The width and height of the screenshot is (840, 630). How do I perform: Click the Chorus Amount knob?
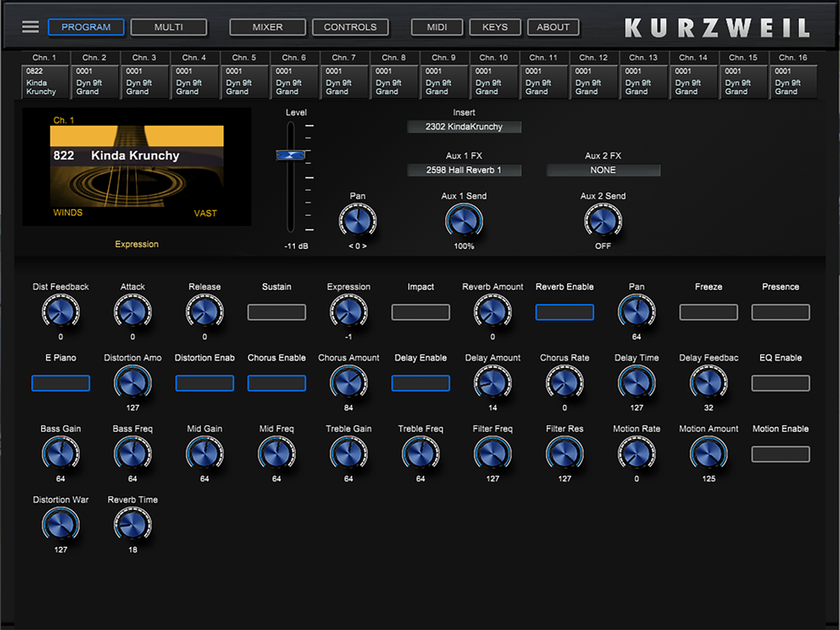click(x=349, y=384)
